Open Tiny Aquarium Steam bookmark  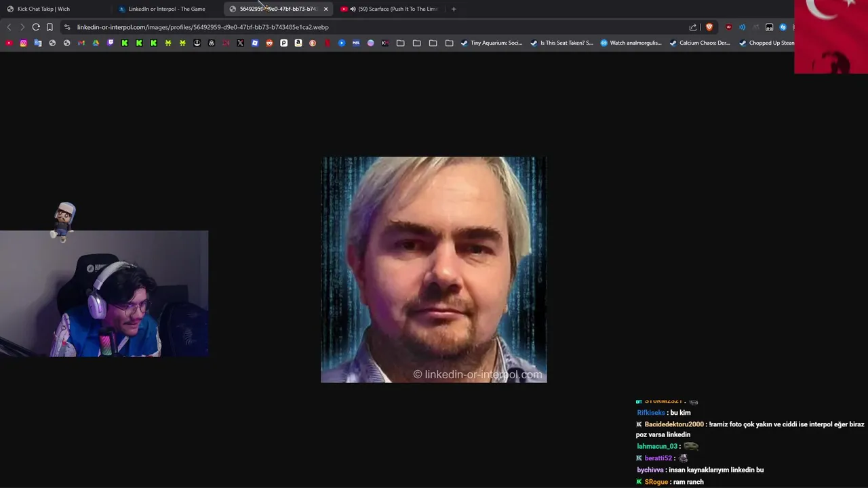(x=492, y=43)
